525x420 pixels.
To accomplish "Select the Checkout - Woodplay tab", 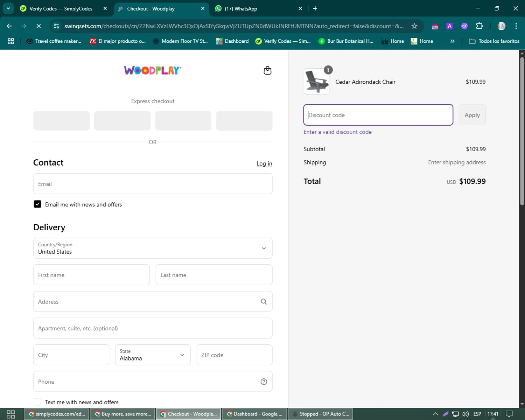I will pos(151,8).
